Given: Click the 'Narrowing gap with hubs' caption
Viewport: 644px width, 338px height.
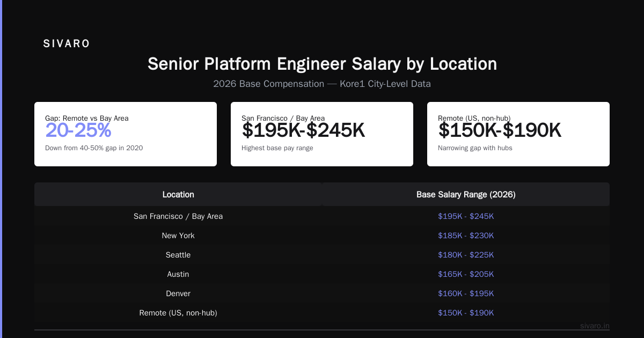Looking at the screenshot, I should click(x=475, y=148).
